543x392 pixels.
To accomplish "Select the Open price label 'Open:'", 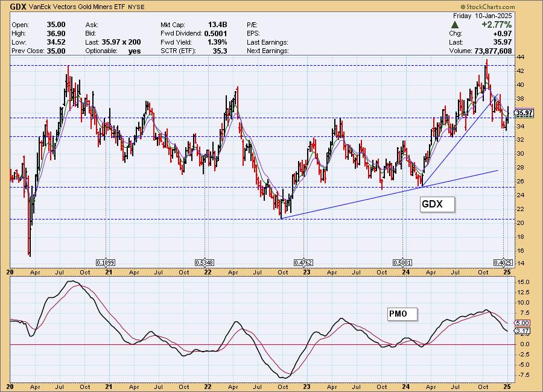I will coord(21,25).
